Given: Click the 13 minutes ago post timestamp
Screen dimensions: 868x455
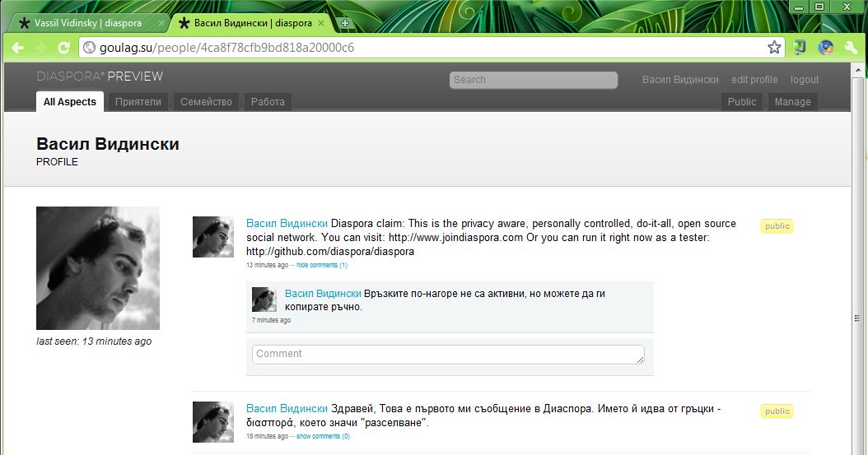Looking at the screenshot, I should [x=267, y=266].
